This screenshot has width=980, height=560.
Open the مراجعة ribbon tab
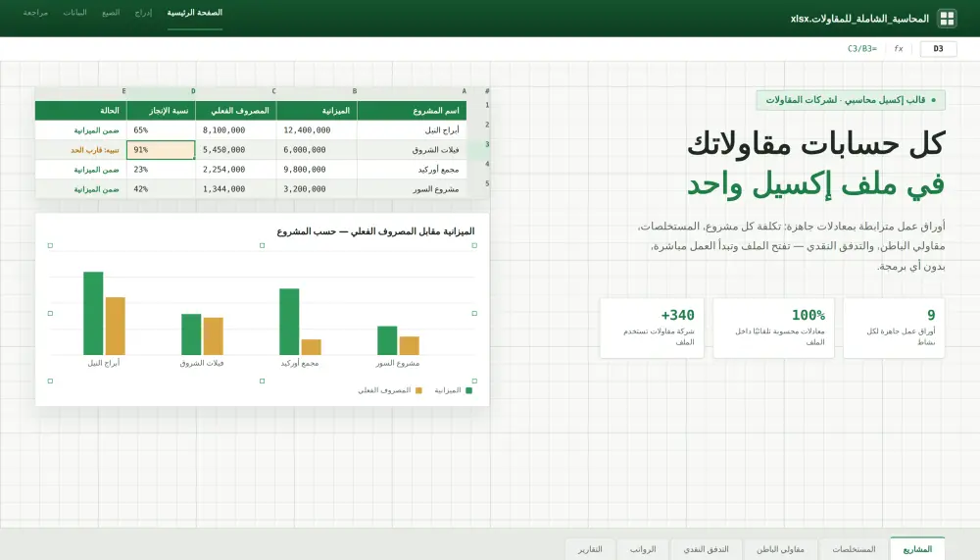point(35,13)
